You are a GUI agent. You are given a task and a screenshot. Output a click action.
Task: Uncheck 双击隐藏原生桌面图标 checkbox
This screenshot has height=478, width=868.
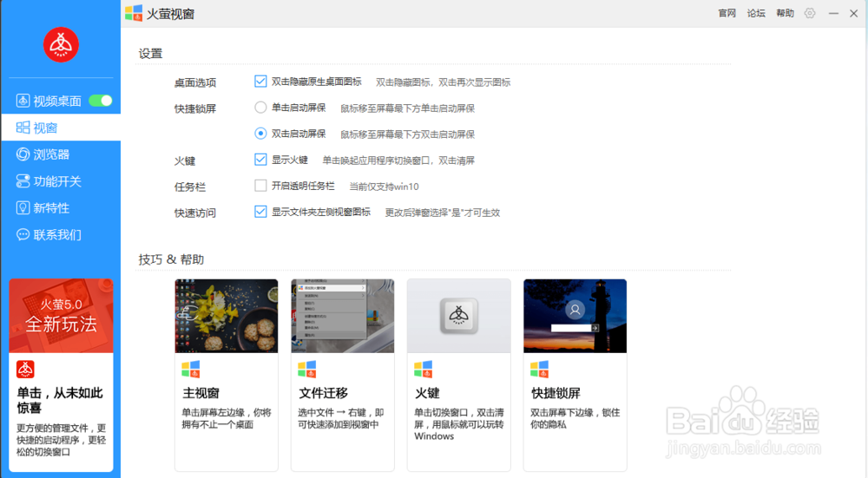tap(260, 82)
